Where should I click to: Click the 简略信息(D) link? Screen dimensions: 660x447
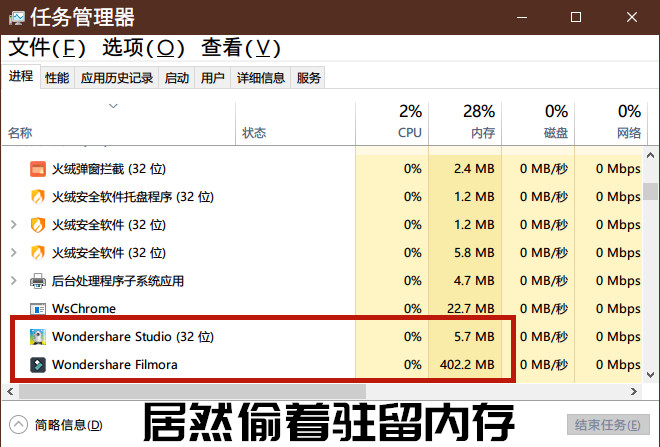(69, 425)
